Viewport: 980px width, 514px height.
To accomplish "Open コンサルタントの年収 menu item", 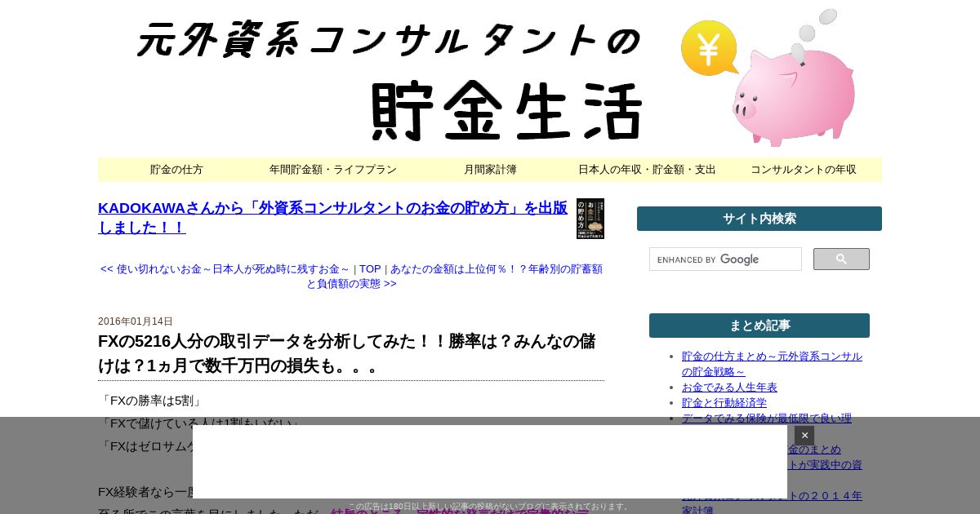I will pos(804,170).
